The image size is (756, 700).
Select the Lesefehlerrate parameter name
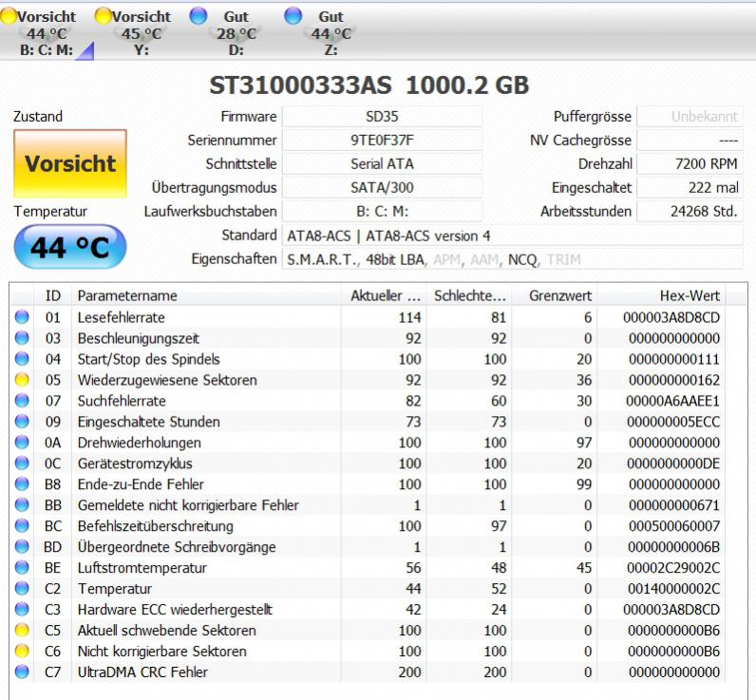click(x=121, y=317)
